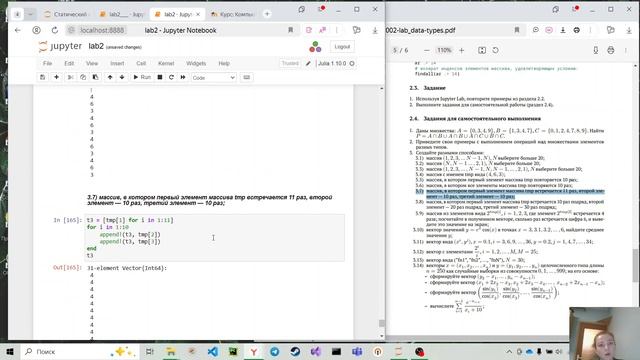Move the selected cell up
The width and height of the screenshot is (640, 360).
coord(110,77)
